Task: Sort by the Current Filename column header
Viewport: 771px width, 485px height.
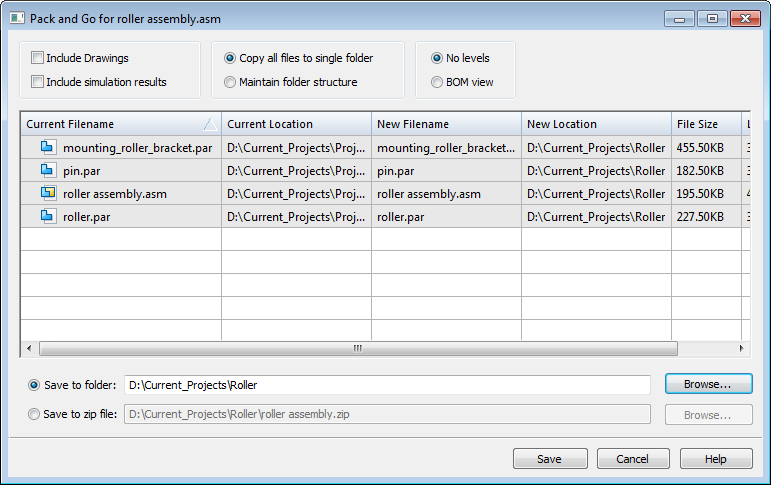Action: (110, 124)
